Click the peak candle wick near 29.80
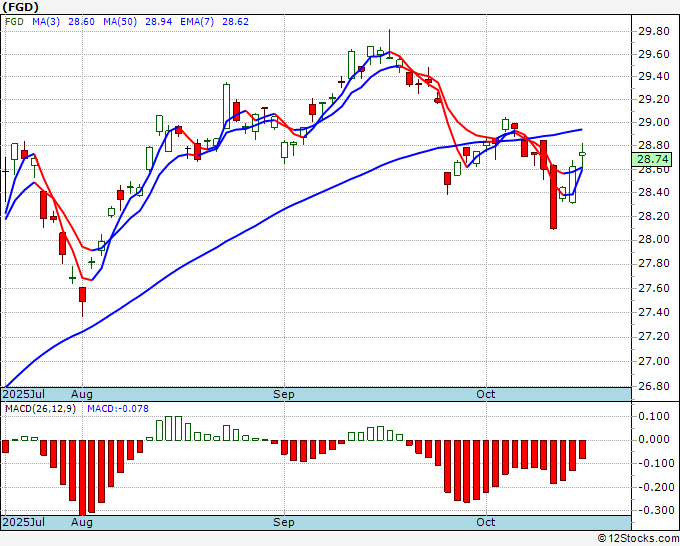Image resolution: width=680 pixels, height=546 pixels. [389, 43]
